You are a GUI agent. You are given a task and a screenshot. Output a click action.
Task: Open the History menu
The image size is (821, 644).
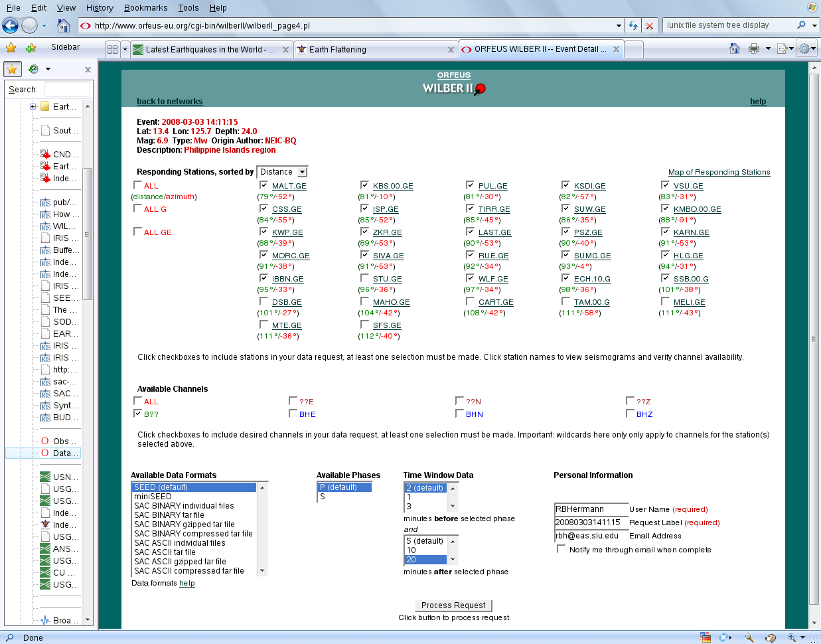pyautogui.click(x=100, y=7)
